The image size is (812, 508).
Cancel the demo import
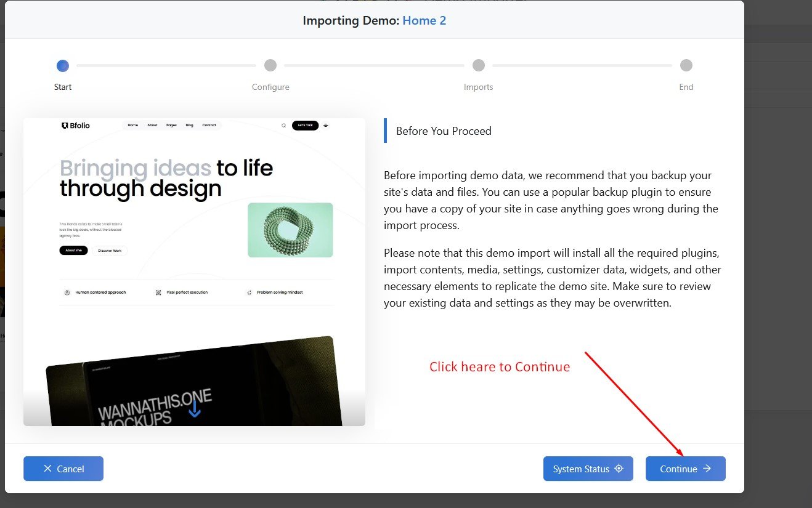point(63,469)
